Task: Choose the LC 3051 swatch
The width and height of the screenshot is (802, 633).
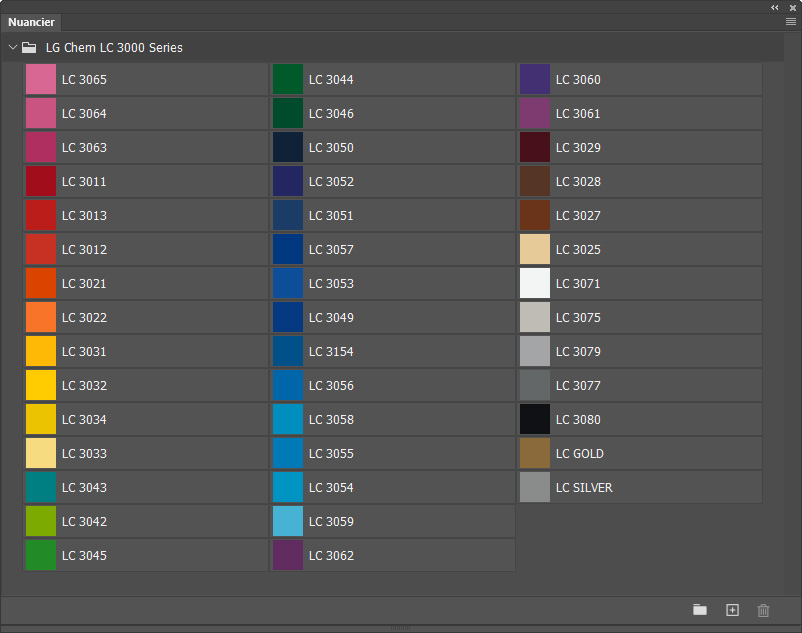Action: point(288,215)
